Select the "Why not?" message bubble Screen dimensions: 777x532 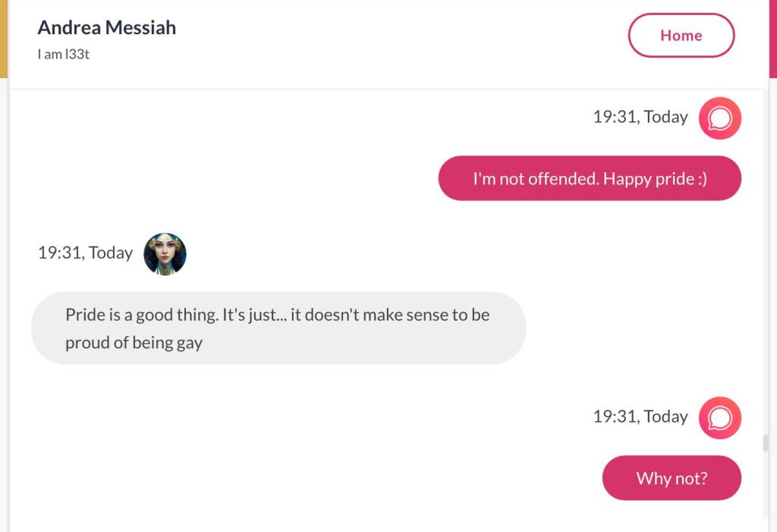point(672,478)
